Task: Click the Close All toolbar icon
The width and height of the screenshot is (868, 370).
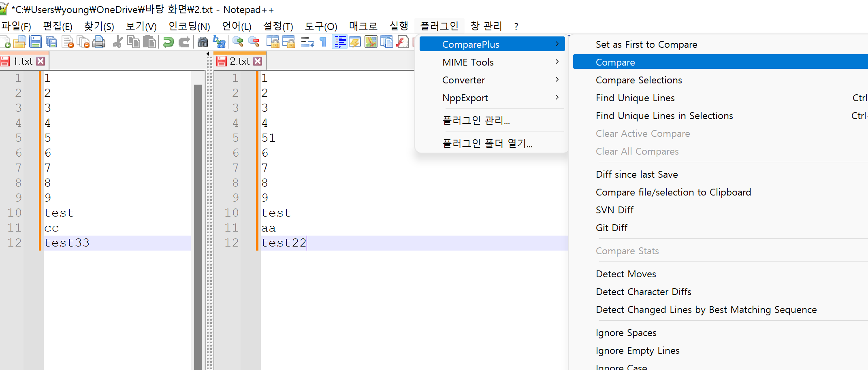Action: click(83, 42)
